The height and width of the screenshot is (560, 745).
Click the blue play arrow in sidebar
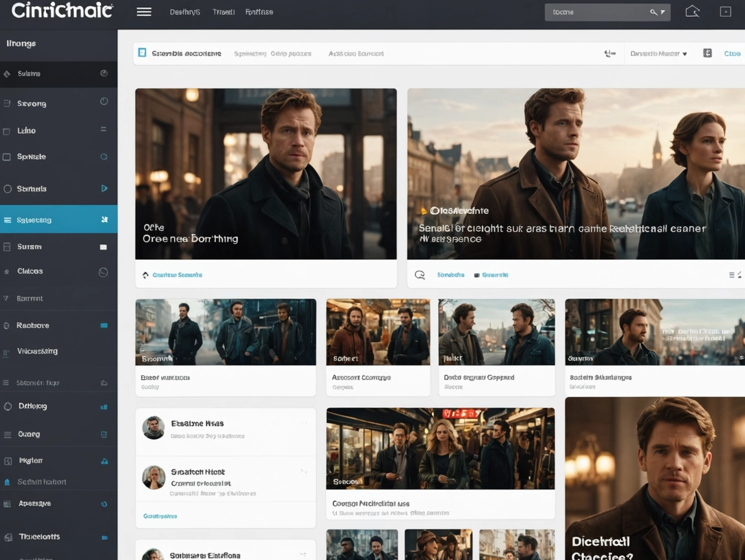point(104,189)
